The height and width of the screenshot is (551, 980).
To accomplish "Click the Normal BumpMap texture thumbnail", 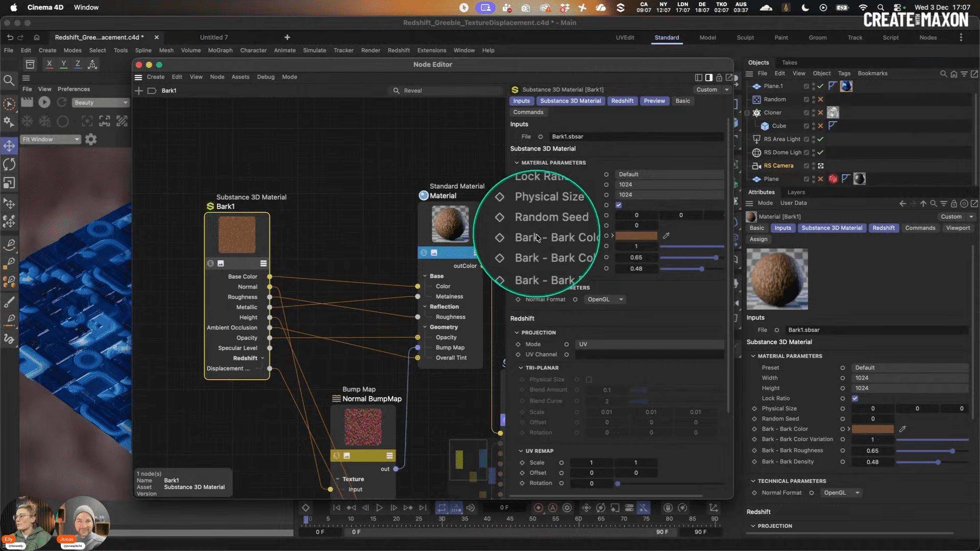I will pyautogui.click(x=362, y=427).
